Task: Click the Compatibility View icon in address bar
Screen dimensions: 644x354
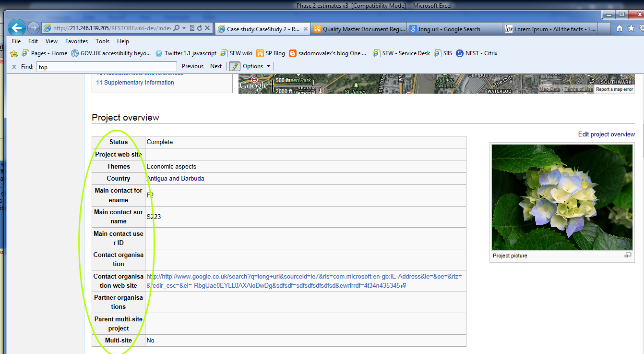Action: 192,28
